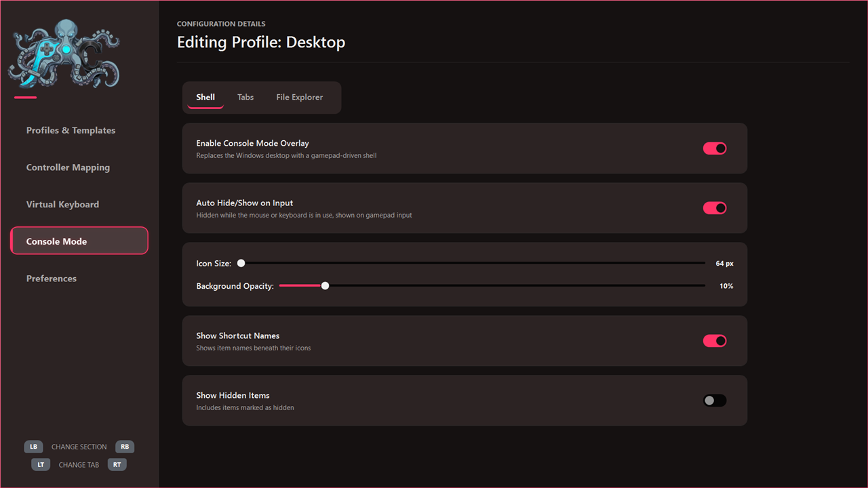Click the RB bumper badge

coord(125,447)
